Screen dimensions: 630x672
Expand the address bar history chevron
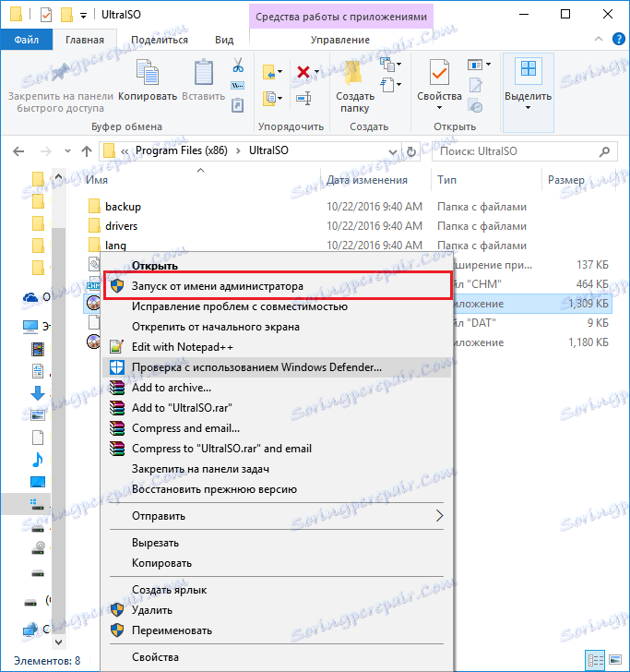[392, 151]
